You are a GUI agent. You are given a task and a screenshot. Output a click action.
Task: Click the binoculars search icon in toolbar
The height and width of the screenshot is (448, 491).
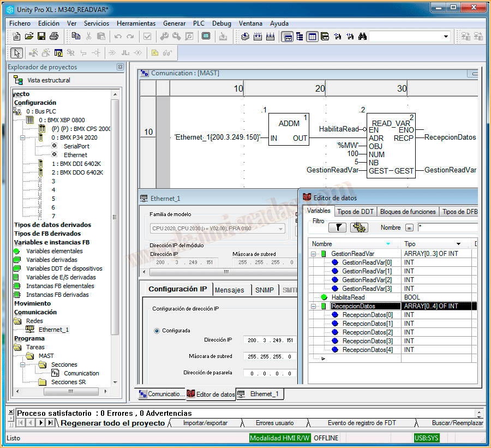361,37
